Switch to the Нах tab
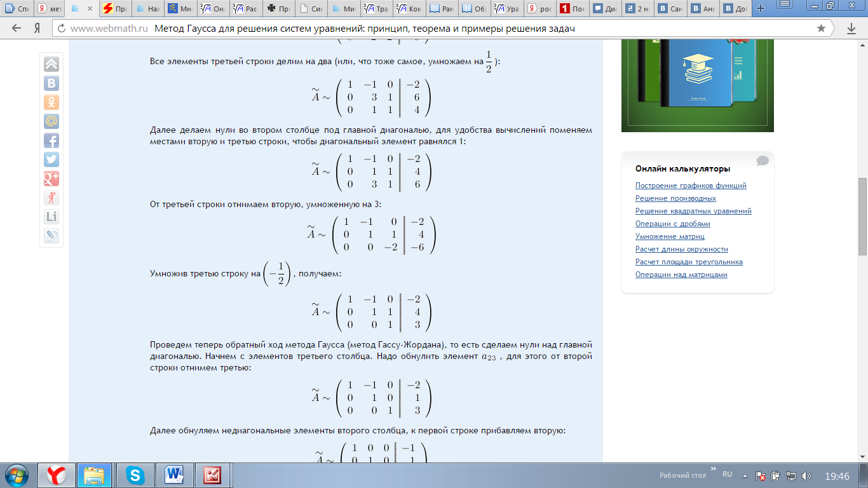868x488 pixels. pyautogui.click(x=147, y=9)
